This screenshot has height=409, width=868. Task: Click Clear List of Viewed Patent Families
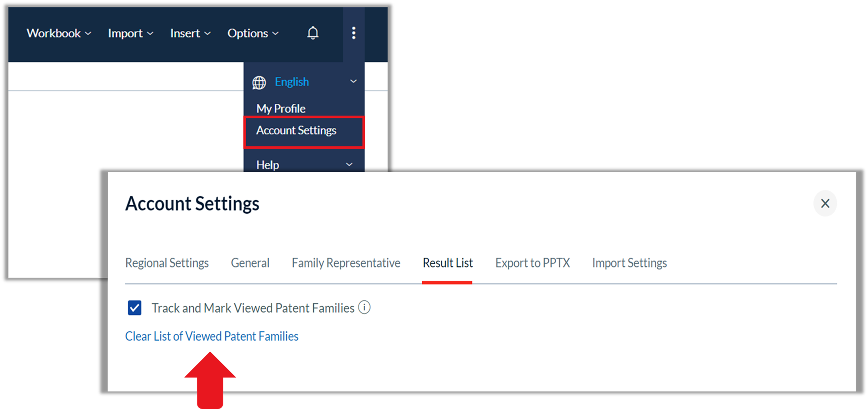click(212, 336)
